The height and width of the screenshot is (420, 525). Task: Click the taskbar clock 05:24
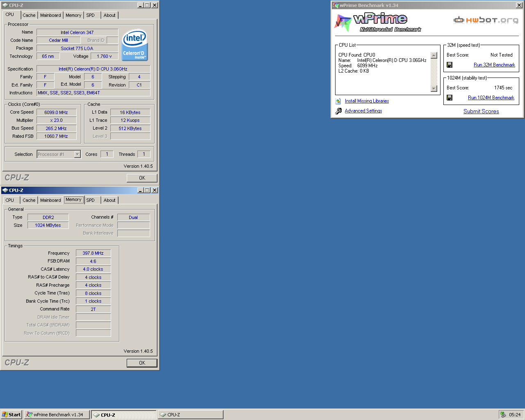pyautogui.click(x=515, y=415)
